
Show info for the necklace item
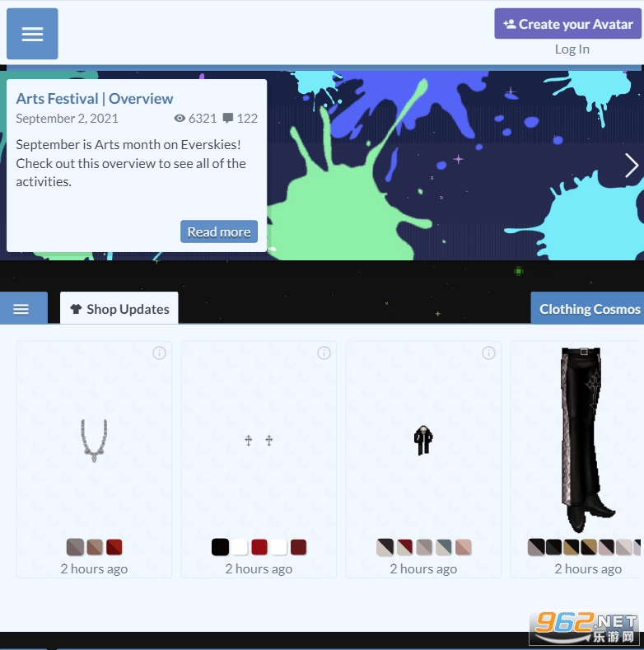pyautogui.click(x=159, y=353)
